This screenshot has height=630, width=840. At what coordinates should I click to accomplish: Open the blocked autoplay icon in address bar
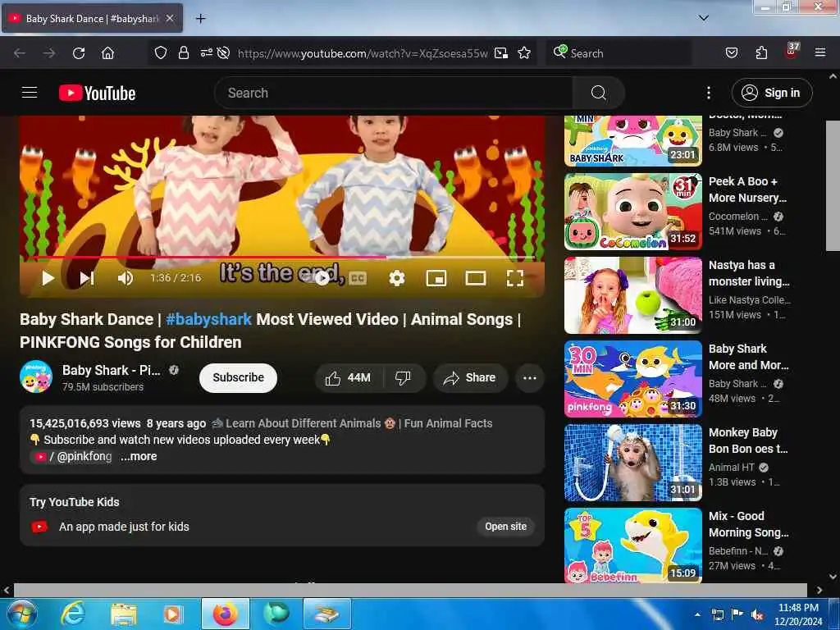[223, 53]
